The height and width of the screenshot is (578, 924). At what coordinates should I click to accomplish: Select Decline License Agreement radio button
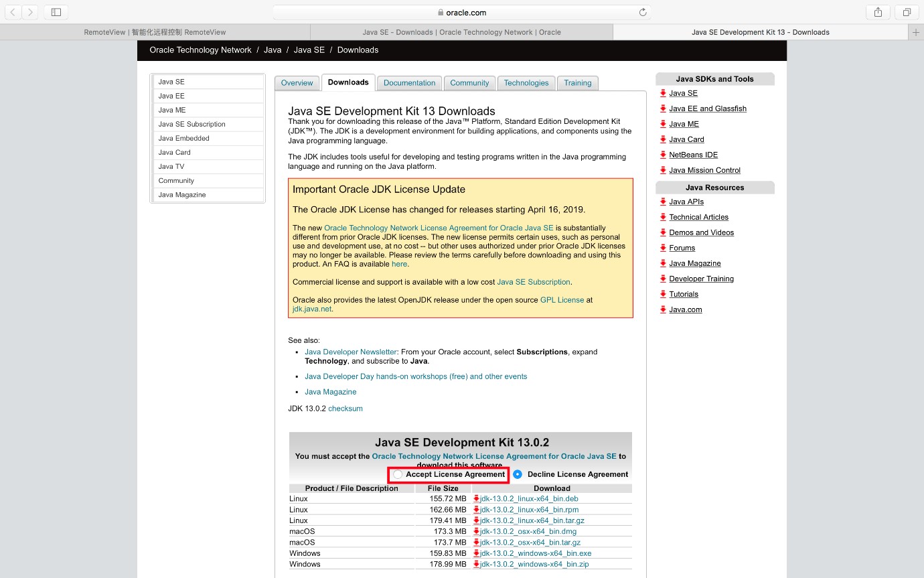[x=518, y=474]
